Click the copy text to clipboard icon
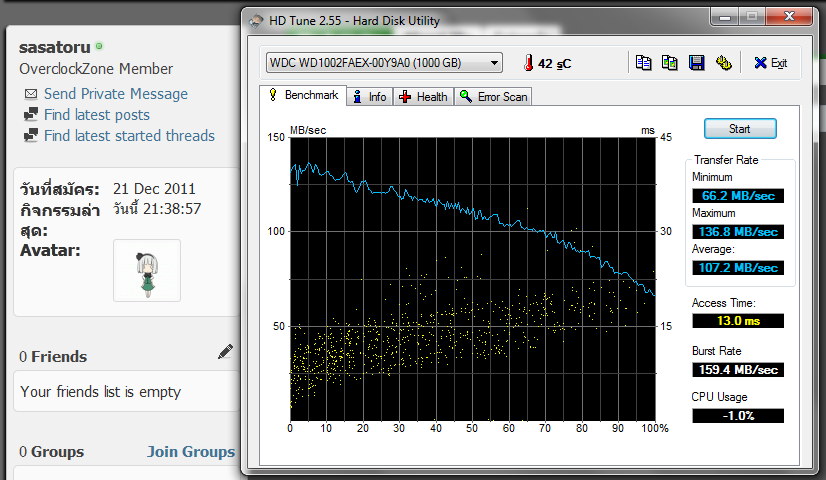 pyautogui.click(x=644, y=63)
